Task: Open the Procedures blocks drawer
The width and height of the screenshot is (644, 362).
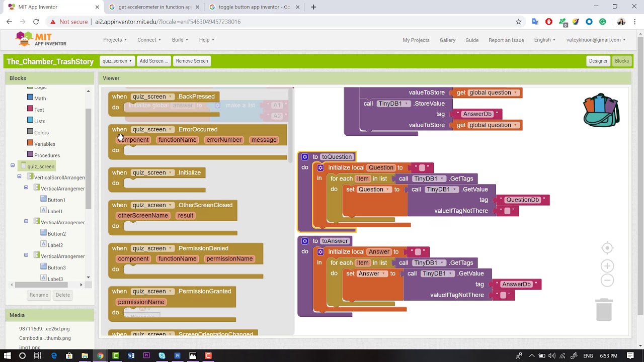Action: (x=47, y=155)
